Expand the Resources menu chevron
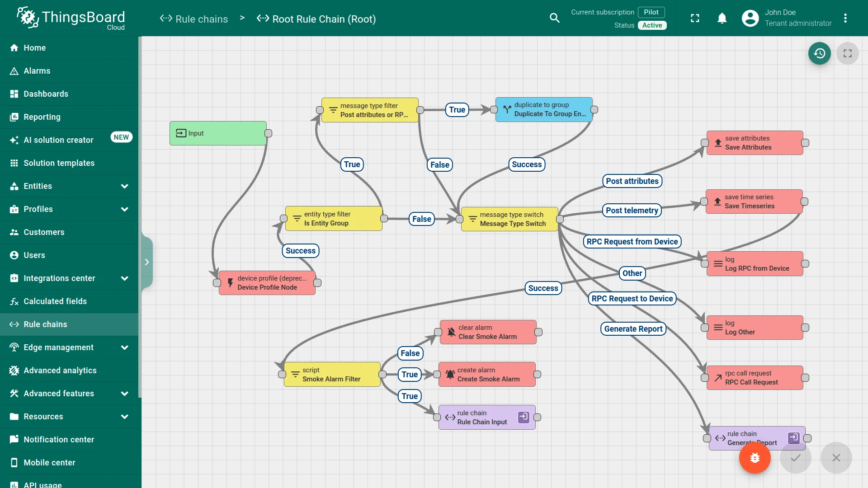 click(x=125, y=417)
